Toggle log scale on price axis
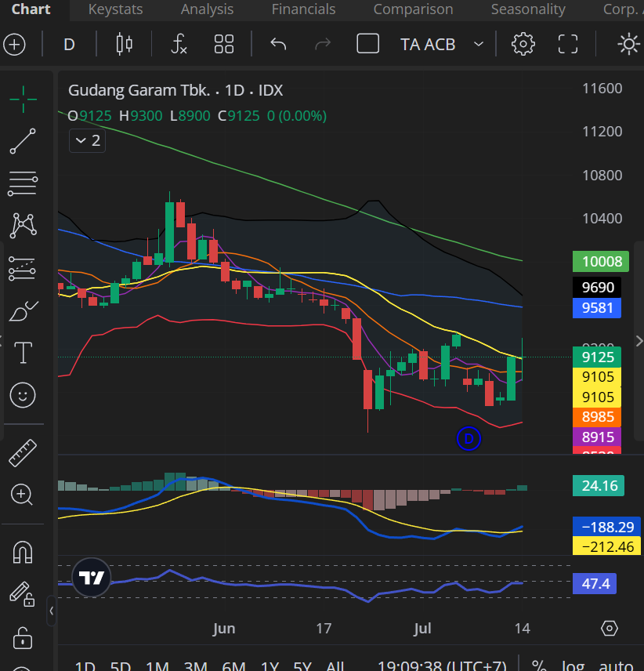This screenshot has width=644, height=671. point(573,666)
